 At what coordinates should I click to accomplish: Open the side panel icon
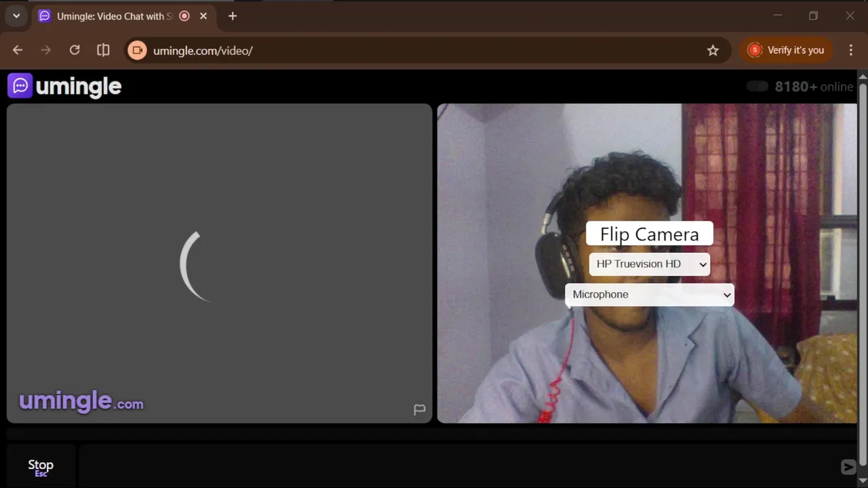[103, 50]
